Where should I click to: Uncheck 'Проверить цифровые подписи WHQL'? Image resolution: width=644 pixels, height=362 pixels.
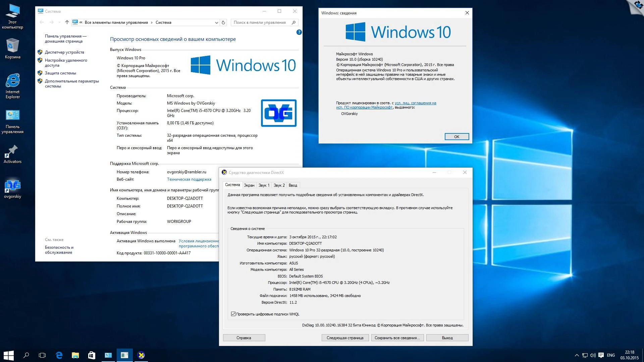233,314
